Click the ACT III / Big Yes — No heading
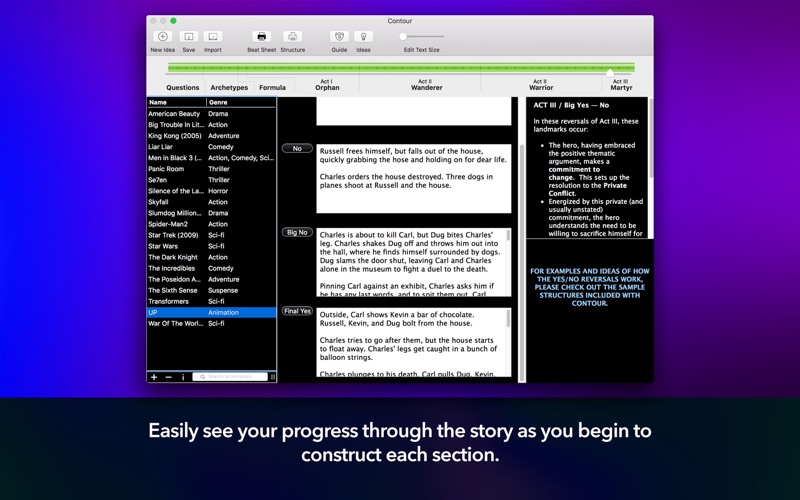The width and height of the screenshot is (800, 500). click(571, 105)
